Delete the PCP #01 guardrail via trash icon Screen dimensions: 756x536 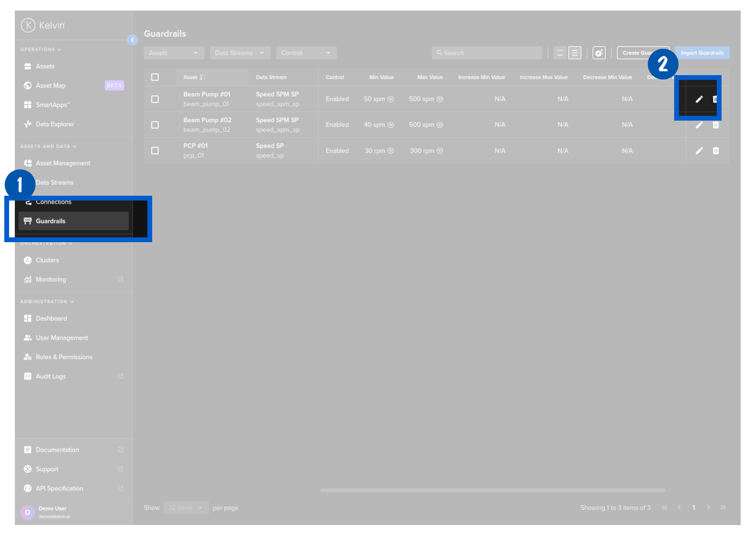pyautogui.click(x=716, y=151)
